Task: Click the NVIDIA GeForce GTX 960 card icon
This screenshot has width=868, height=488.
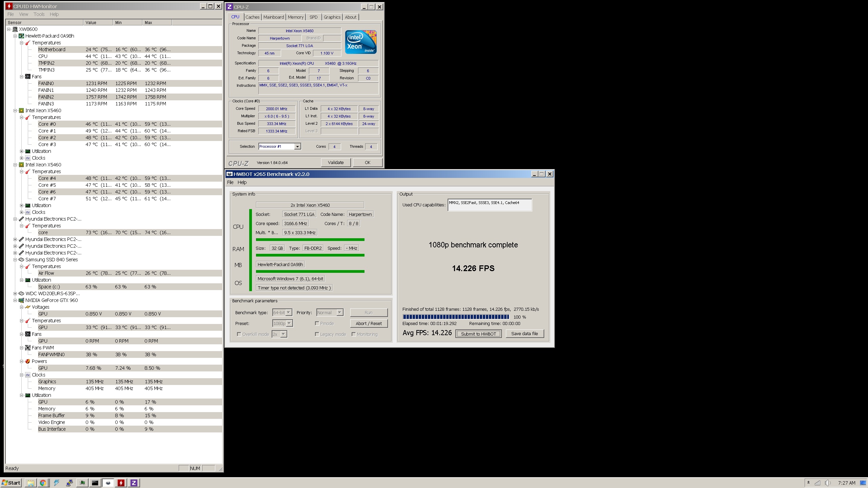Action: click(x=21, y=300)
